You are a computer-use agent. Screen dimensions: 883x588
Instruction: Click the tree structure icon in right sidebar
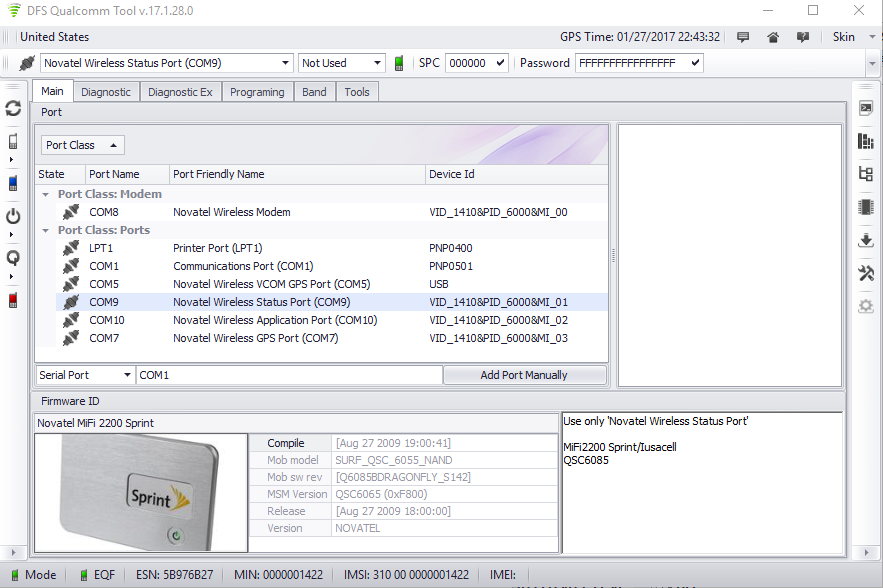point(866,173)
